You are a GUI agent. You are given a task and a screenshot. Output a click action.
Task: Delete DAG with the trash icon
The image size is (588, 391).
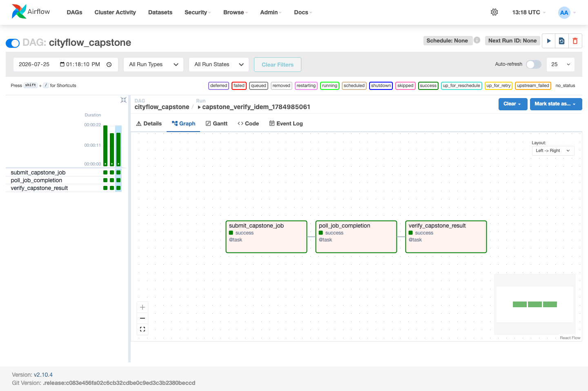(x=575, y=41)
